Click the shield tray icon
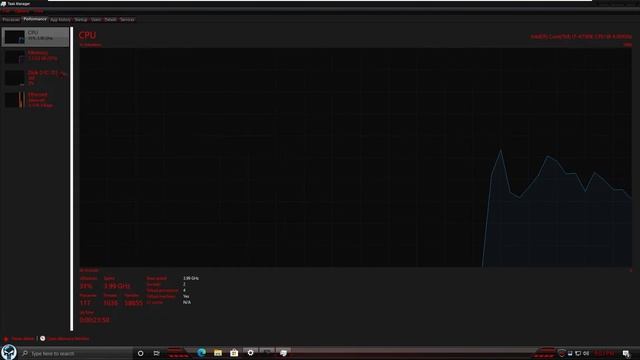This screenshot has width=640, height=360. coord(562,353)
